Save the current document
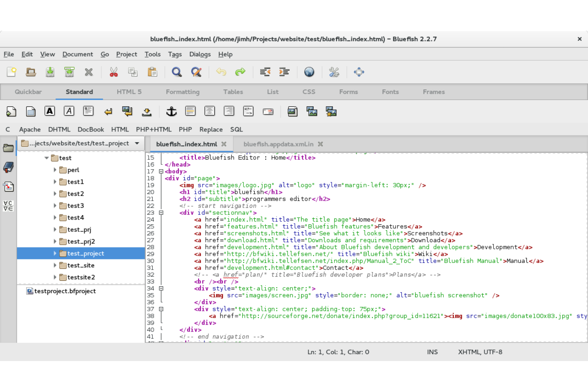The image size is (588, 392). tap(50, 72)
